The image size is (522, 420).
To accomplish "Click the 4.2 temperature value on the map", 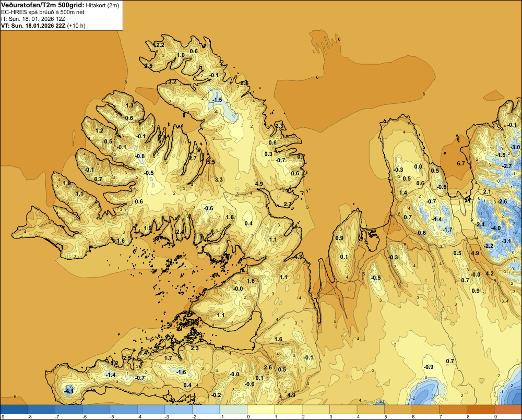I will coord(490,273).
